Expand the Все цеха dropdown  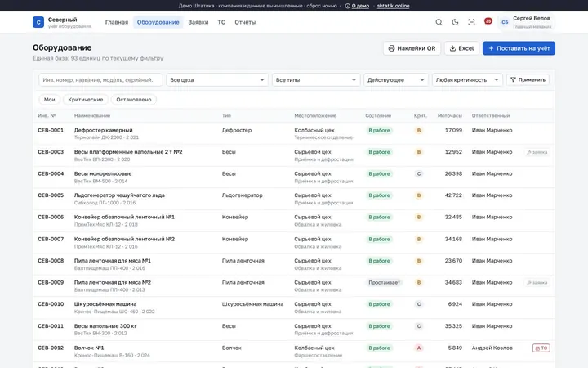click(x=217, y=79)
